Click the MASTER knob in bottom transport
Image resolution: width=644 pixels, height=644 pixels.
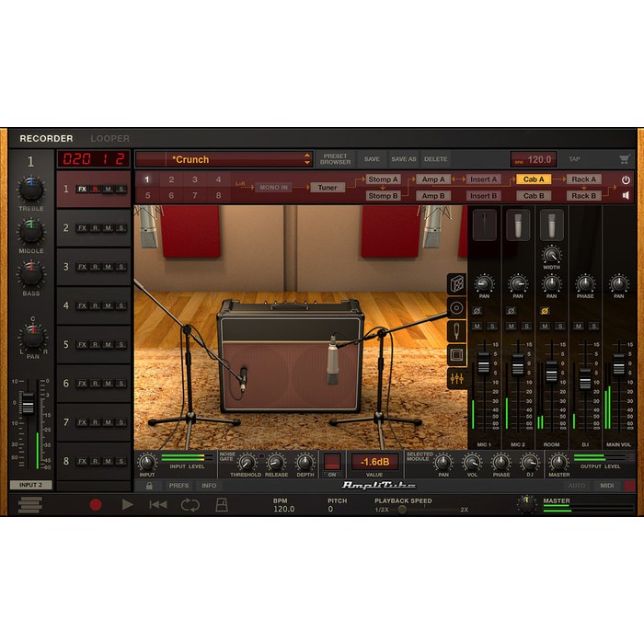pyautogui.click(x=526, y=504)
